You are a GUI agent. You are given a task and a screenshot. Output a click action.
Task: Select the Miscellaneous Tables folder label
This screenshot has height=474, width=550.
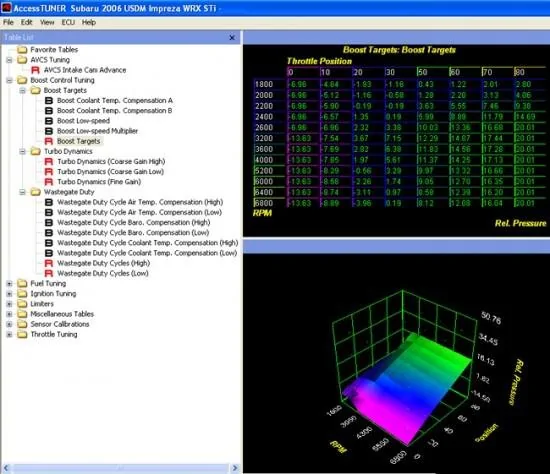tap(62, 314)
